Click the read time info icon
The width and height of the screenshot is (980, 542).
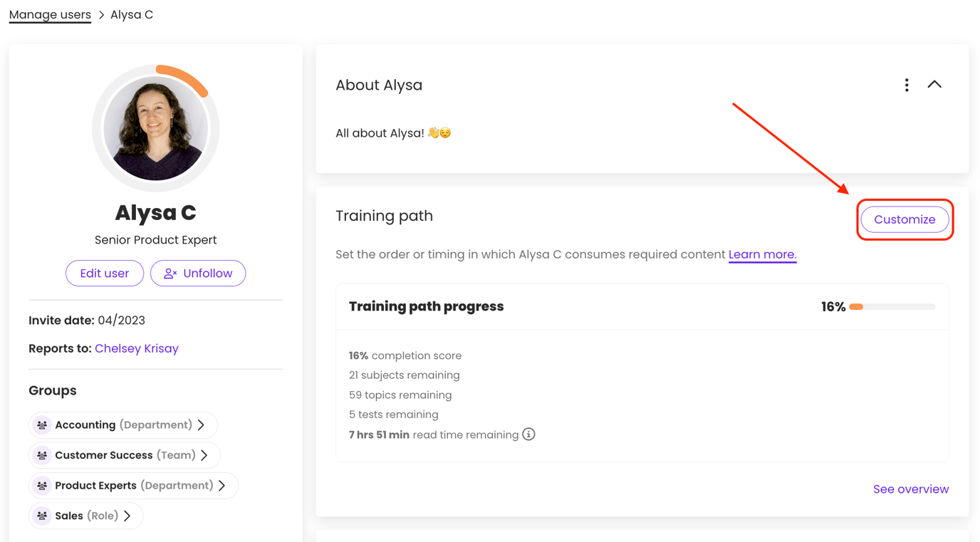(x=528, y=434)
